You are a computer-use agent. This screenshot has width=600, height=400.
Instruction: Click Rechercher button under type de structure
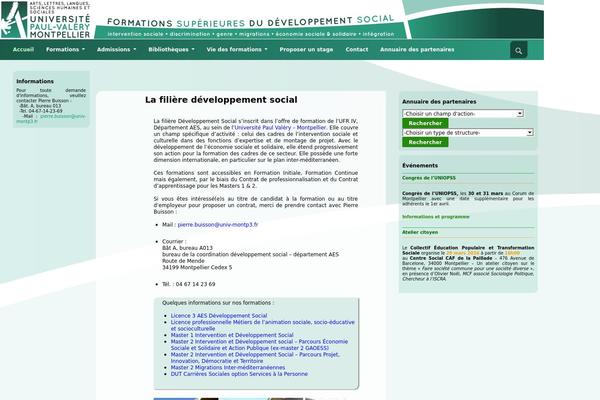pos(425,142)
